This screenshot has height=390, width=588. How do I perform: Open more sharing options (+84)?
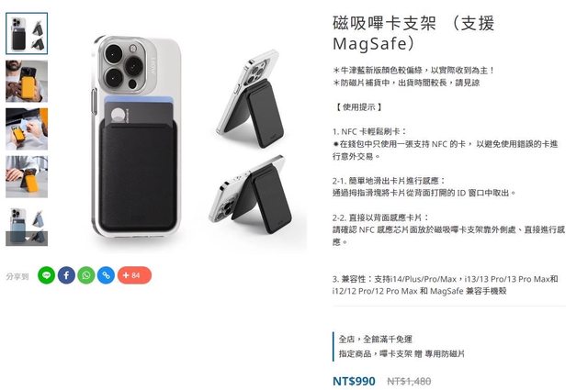pos(135,275)
